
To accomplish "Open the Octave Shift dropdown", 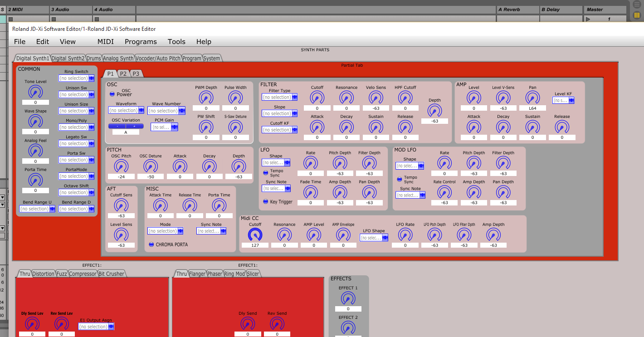I will point(77,192).
